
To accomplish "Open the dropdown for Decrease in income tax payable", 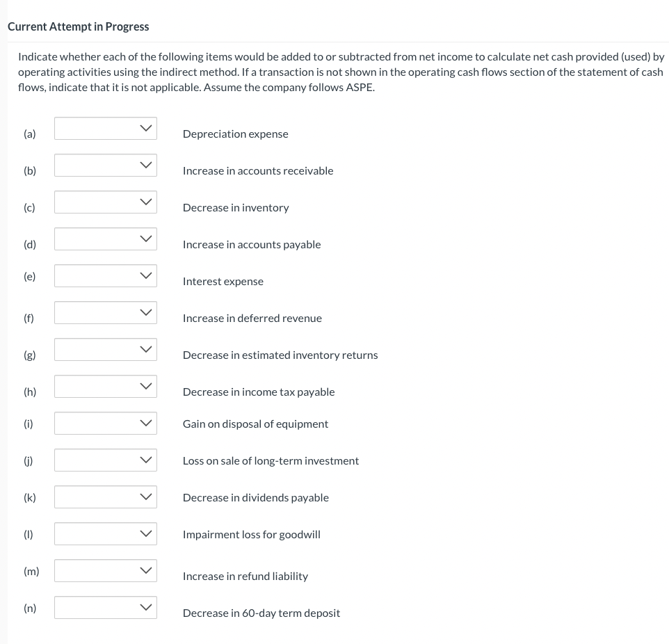I will coord(105,386).
